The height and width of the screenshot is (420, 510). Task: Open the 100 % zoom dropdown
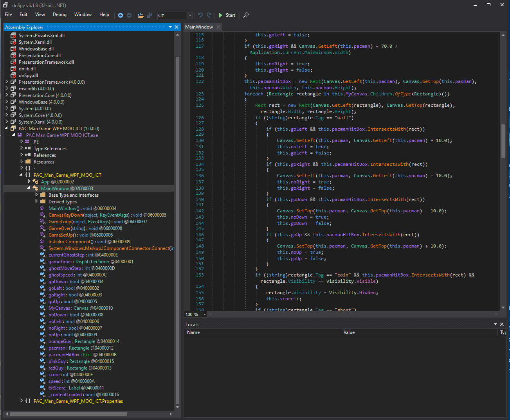(x=204, y=314)
